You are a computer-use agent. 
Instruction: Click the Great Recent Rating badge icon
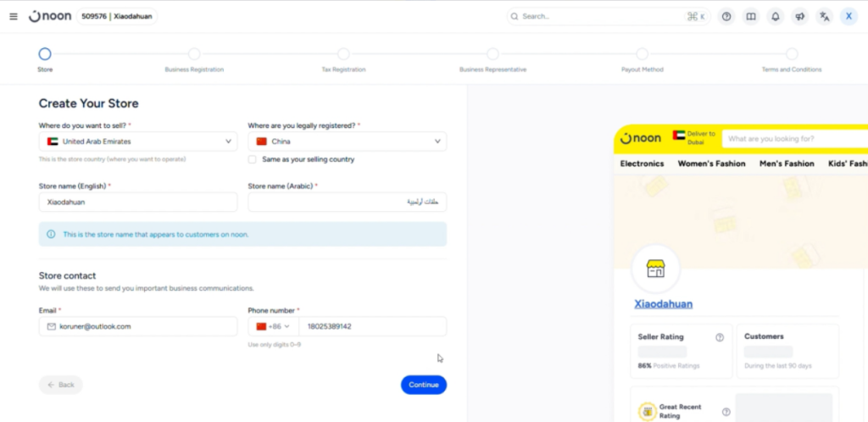pyautogui.click(x=647, y=412)
